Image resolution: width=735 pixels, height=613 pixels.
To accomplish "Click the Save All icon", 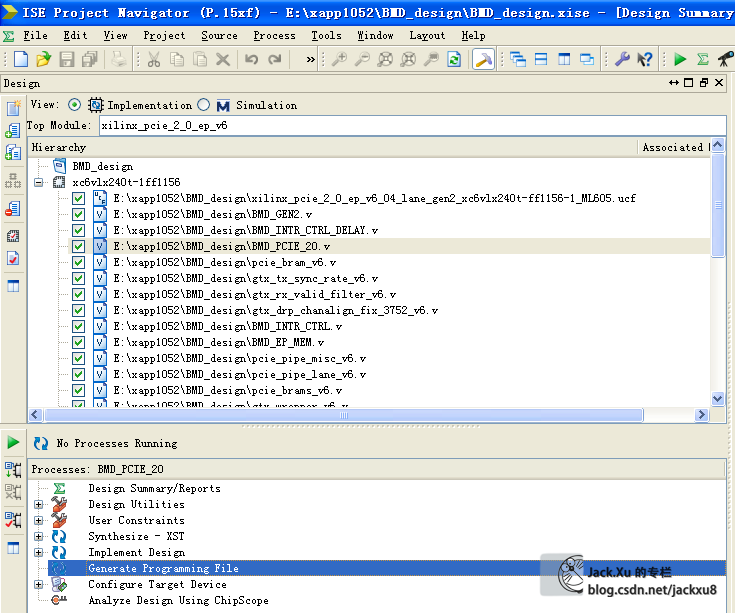I will [x=90, y=59].
